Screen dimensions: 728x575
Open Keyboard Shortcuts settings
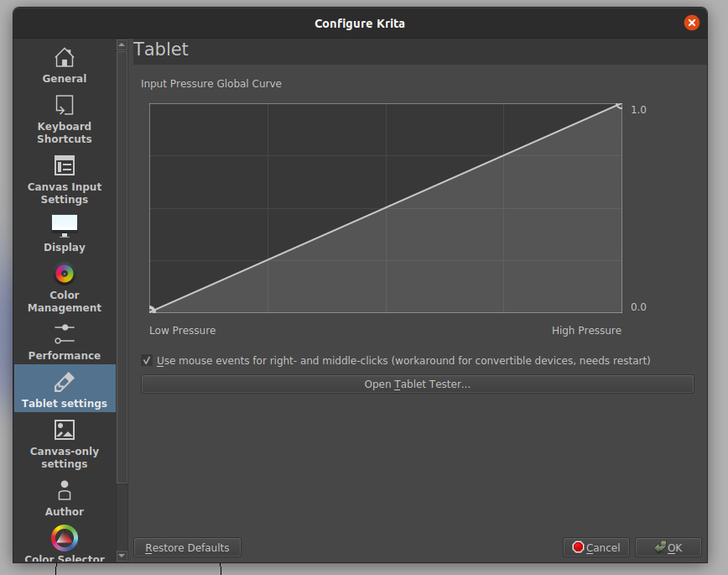click(65, 119)
